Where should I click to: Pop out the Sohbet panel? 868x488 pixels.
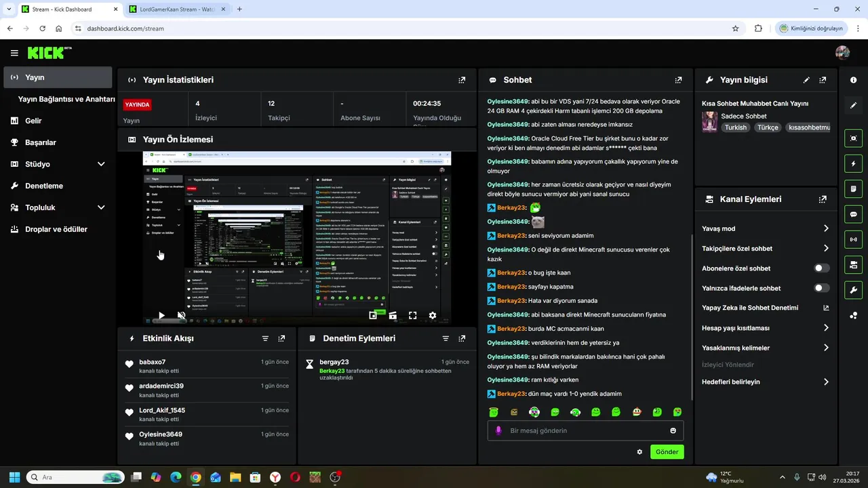(678, 80)
